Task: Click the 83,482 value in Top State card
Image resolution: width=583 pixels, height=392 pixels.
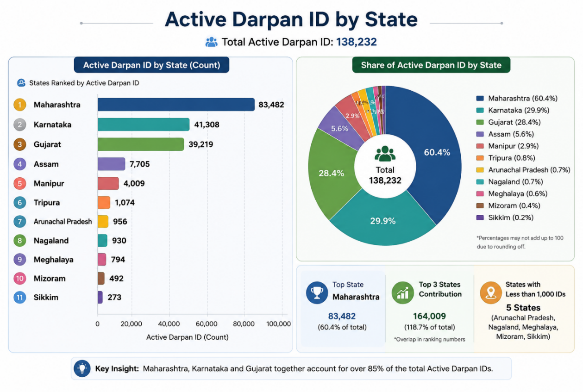Action: pyautogui.click(x=342, y=317)
